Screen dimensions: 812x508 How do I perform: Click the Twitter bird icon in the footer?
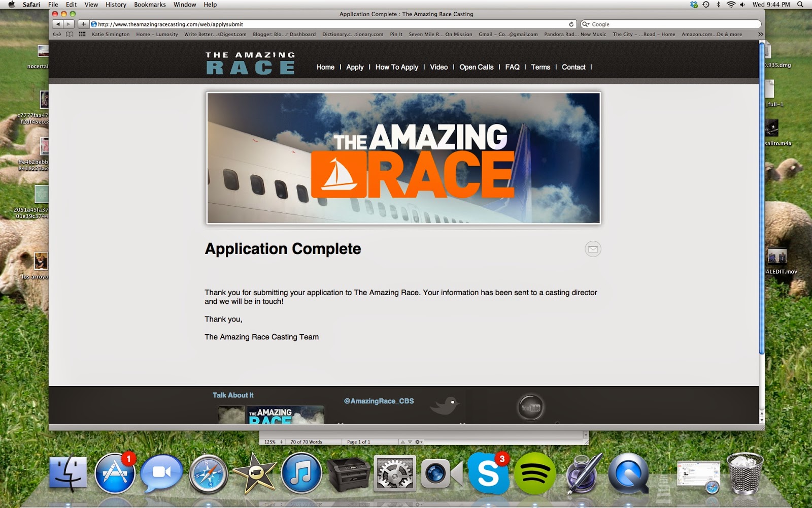pos(445,406)
